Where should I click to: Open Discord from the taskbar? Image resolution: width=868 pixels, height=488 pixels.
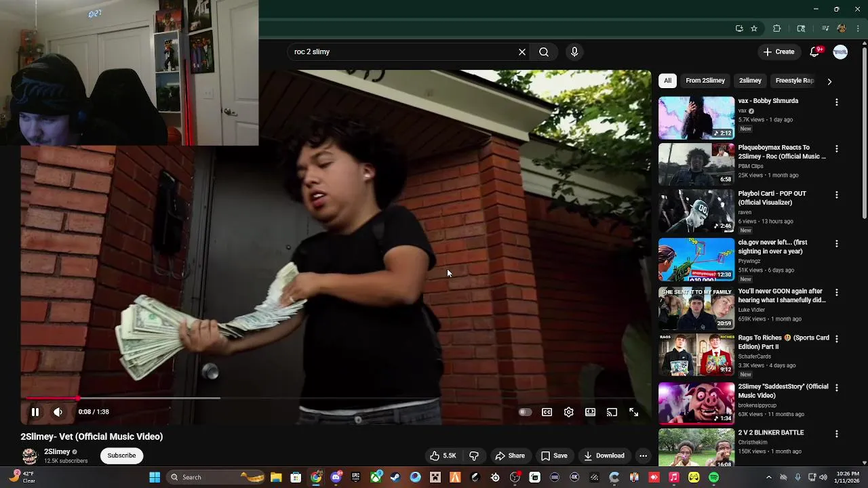click(x=336, y=477)
